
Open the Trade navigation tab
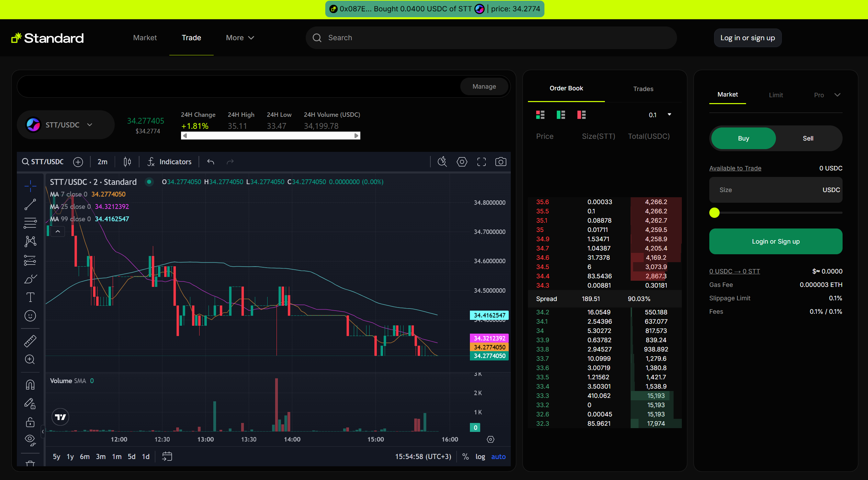coord(191,38)
